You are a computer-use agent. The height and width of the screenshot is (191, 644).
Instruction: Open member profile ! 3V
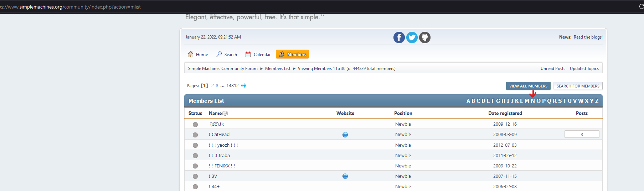[x=213, y=176]
